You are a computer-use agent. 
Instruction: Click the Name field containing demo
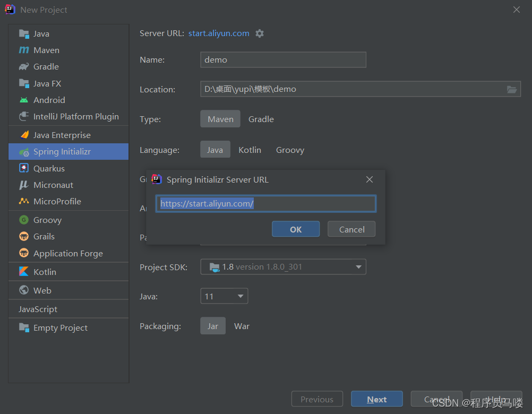pos(284,59)
